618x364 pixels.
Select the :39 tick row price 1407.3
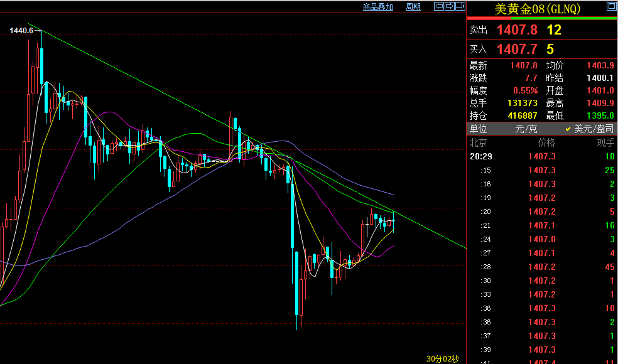click(x=542, y=350)
